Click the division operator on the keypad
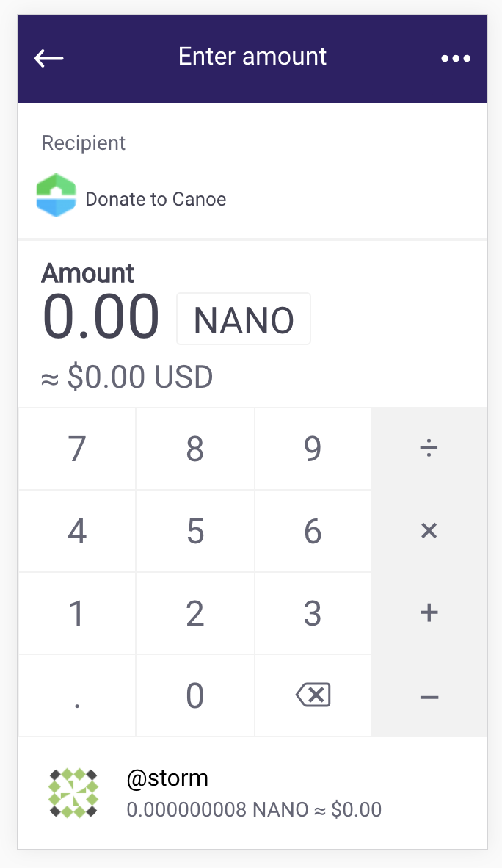 (x=429, y=449)
